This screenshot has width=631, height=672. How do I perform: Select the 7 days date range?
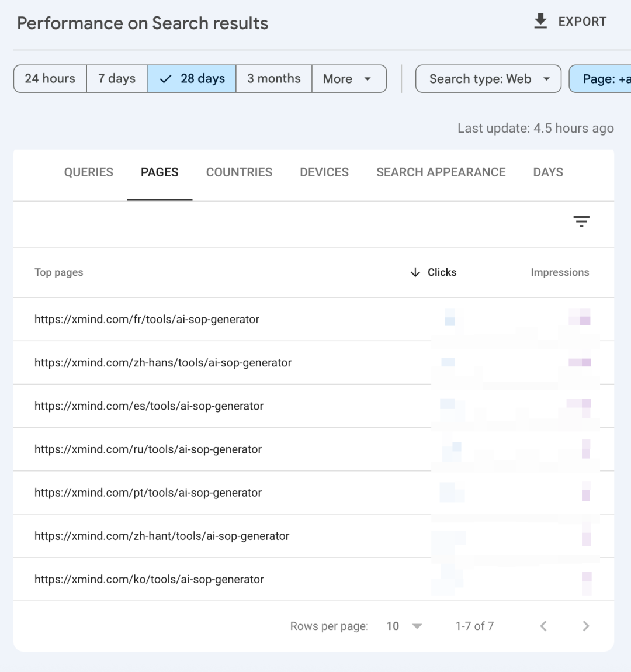tap(117, 79)
